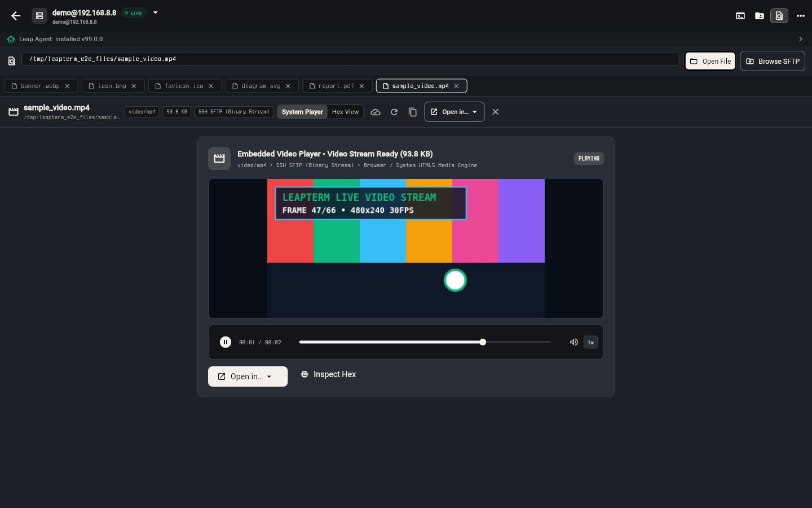This screenshot has height=508, width=812.
Task: Select System Player view mode
Action: click(x=302, y=112)
